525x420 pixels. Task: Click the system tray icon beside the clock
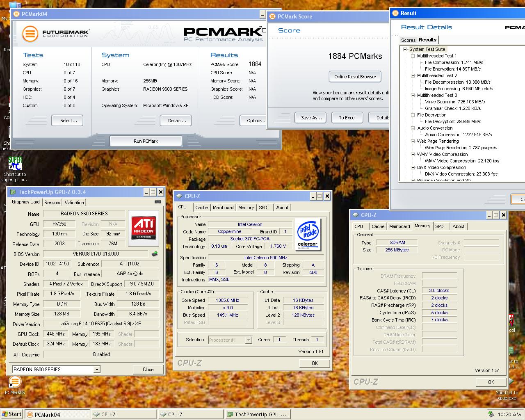[491, 414]
